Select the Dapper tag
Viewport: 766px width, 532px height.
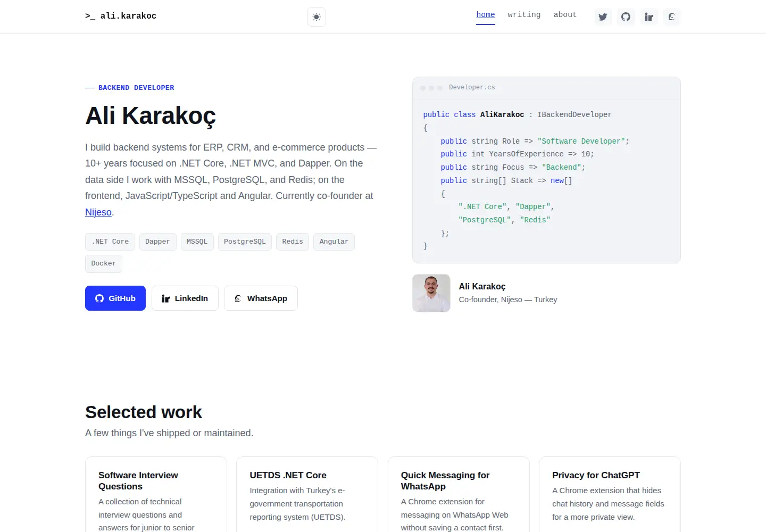coord(157,242)
